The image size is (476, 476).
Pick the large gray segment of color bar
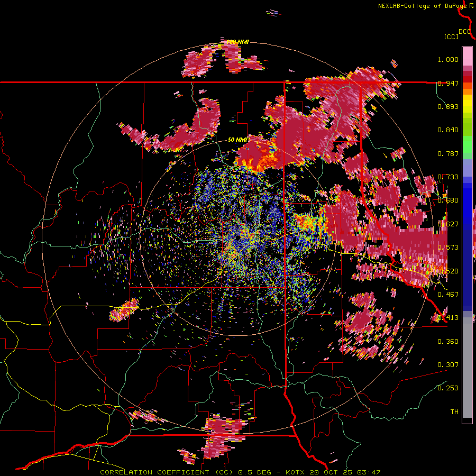(x=467, y=368)
